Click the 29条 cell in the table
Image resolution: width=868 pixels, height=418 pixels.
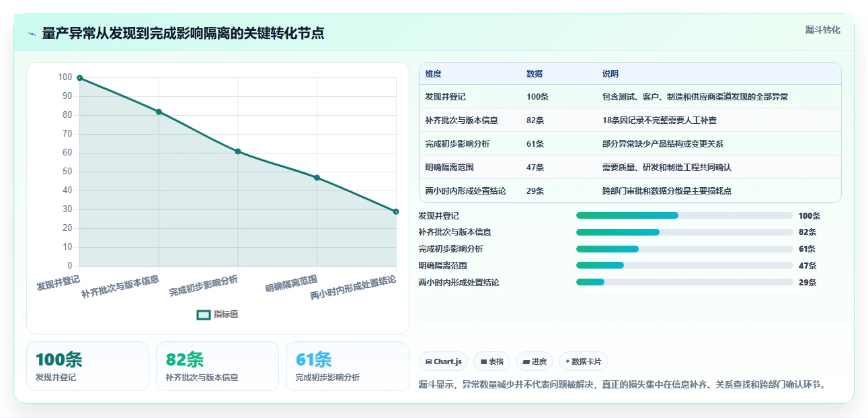(535, 191)
